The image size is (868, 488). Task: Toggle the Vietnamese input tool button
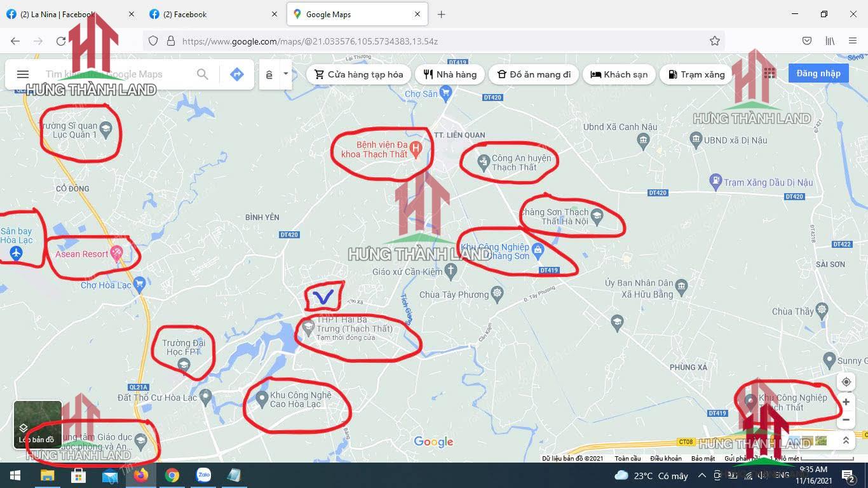click(269, 74)
